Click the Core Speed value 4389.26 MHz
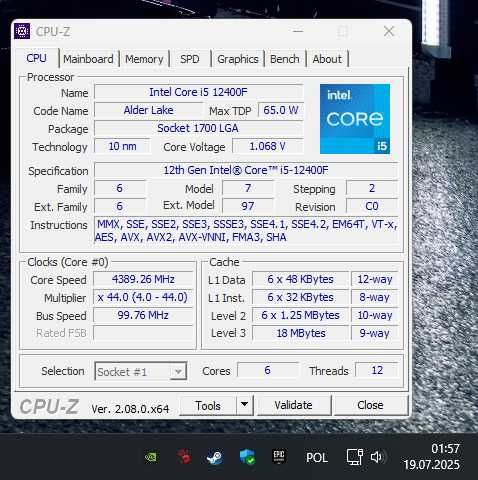478x480 pixels. 143,279
